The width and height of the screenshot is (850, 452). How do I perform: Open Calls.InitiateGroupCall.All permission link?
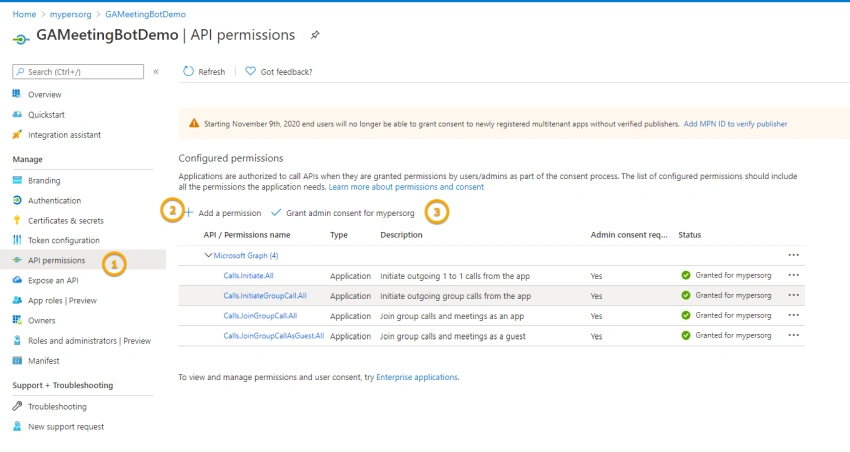pos(265,295)
